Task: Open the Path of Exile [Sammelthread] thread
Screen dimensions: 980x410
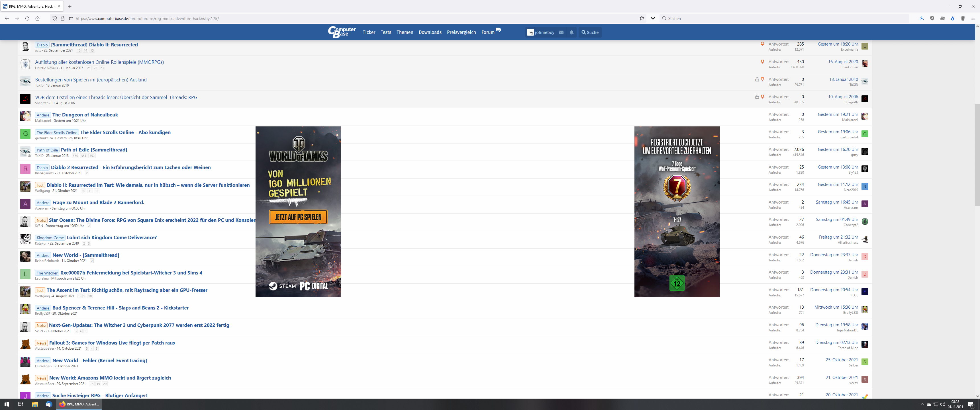Action: pos(94,150)
